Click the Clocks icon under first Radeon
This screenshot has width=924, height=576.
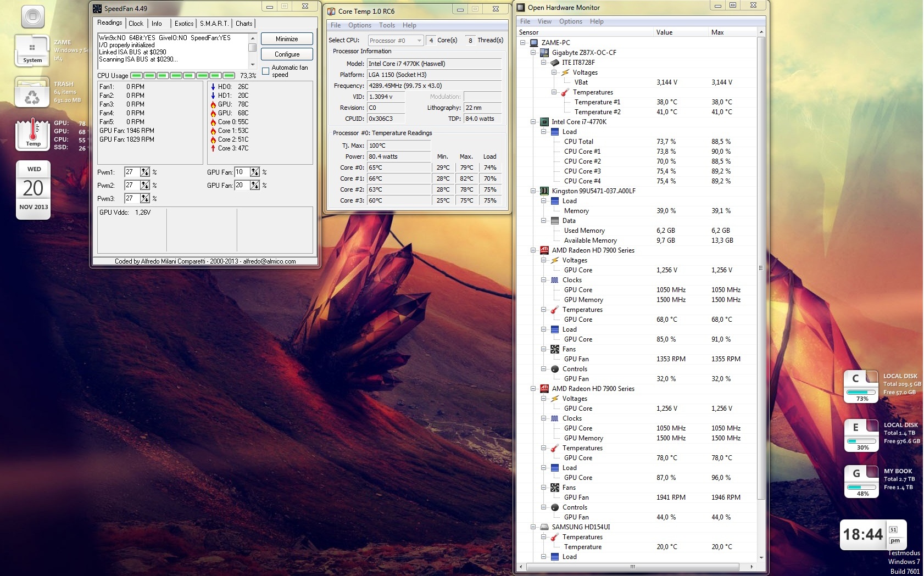(x=555, y=280)
